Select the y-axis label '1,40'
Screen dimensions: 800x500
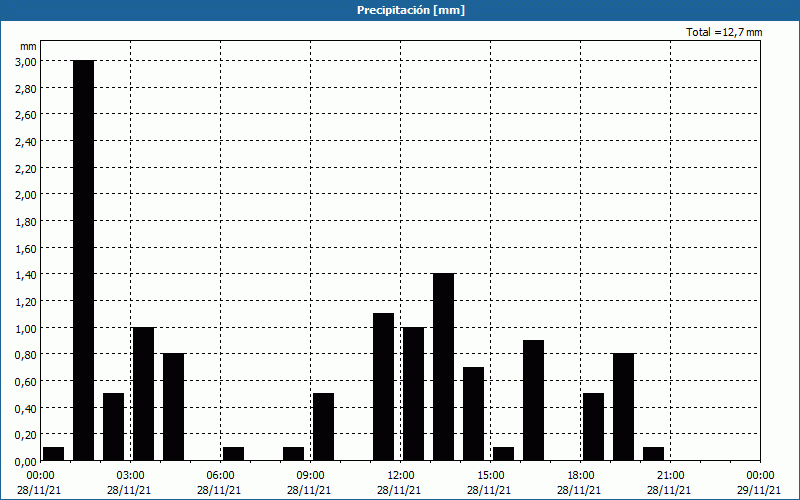click(27, 275)
